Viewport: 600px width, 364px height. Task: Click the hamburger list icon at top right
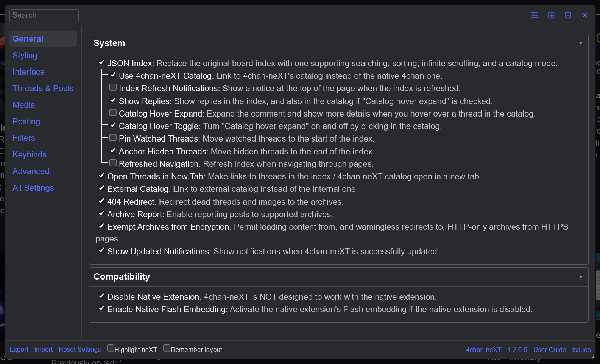point(534,15)
